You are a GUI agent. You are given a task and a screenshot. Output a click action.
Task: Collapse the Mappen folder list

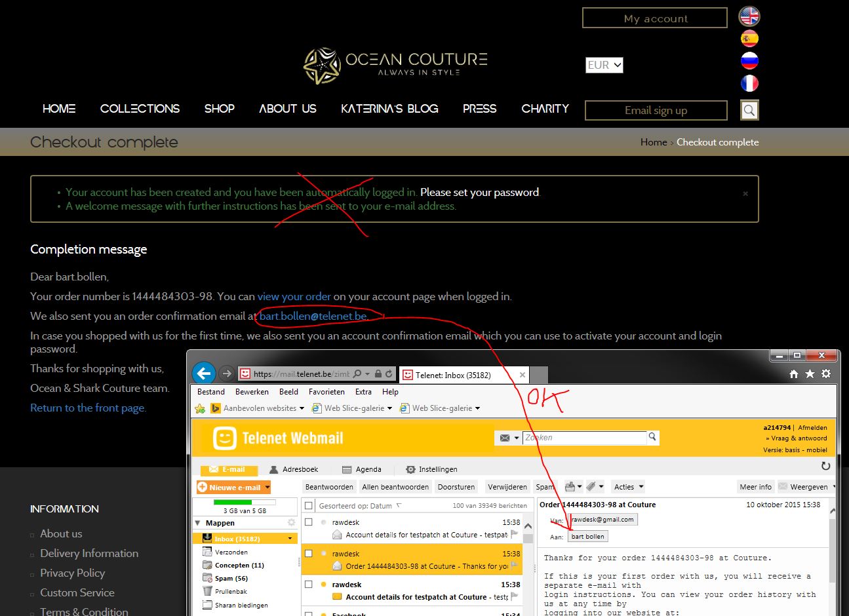198,523
